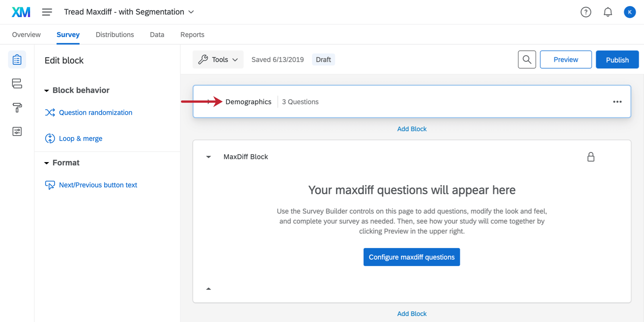The height and width of the screenshot is (322, 644).
Task: Open Demographics block options menu
Action: [617, 102]
